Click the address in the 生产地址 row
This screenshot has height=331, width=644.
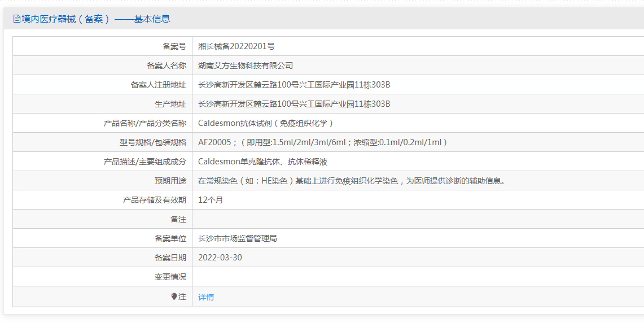[x=294, y=104]
